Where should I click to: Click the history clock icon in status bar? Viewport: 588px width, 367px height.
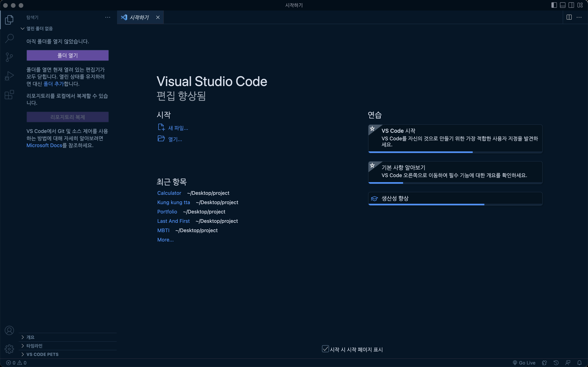pyautogui.click(x=556, y=363)
